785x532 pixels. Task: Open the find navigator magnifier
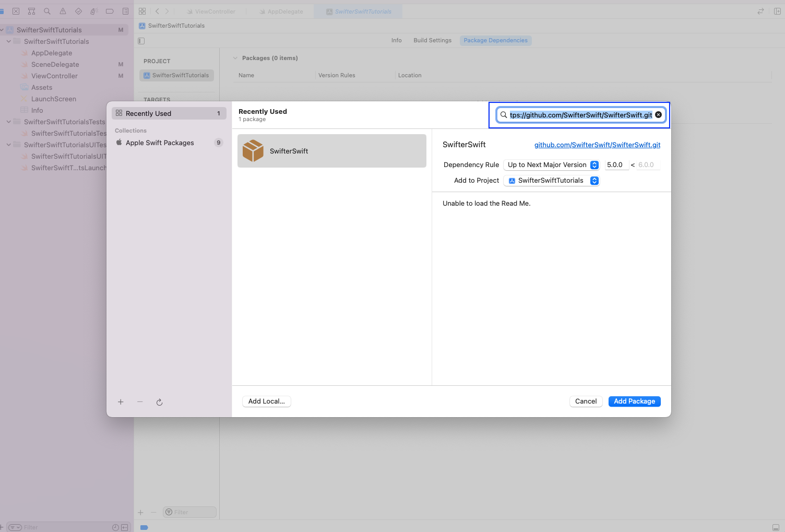[47, 11]
